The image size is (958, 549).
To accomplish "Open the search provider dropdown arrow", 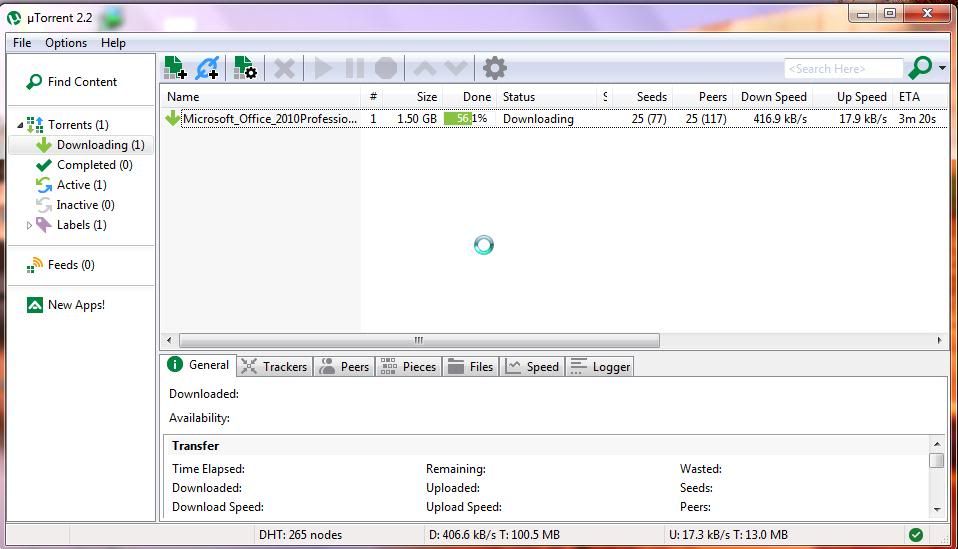I will [x=943, y=69].
